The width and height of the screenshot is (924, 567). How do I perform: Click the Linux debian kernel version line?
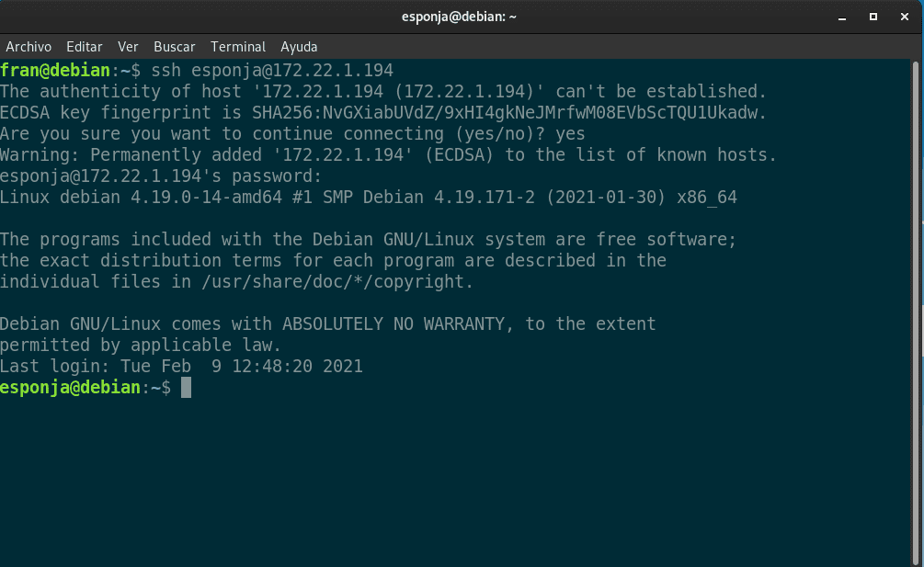[369, 198]
